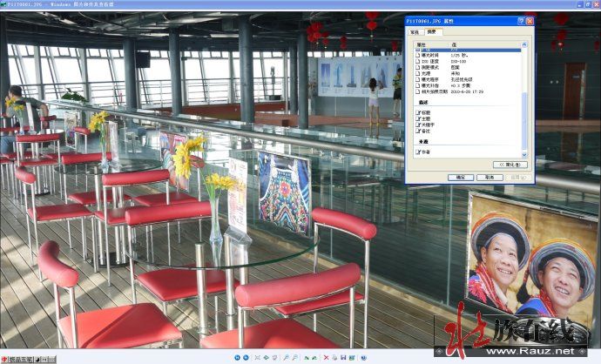
Task: Zoom in with the magnifier plus icon
Action: [286, 358]
